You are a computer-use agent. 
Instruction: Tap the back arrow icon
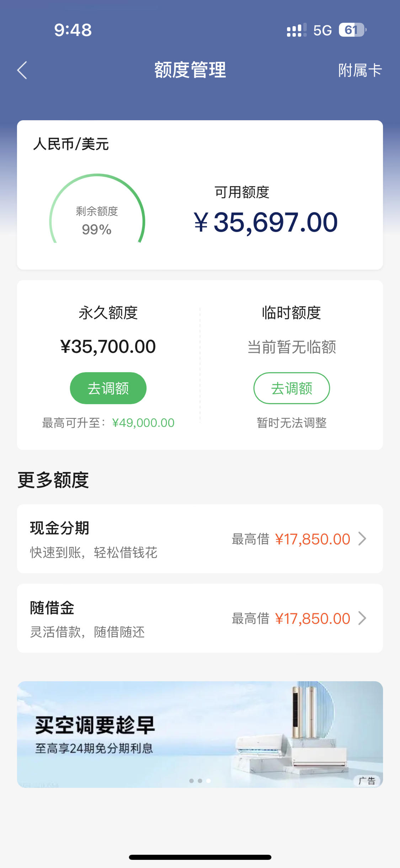(22, 70)
